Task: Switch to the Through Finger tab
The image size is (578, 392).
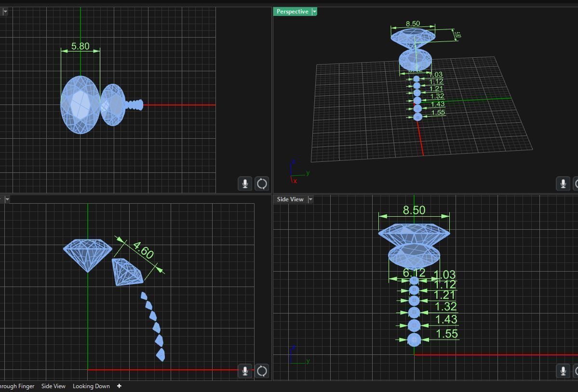Action: click(x=17, y=386)
